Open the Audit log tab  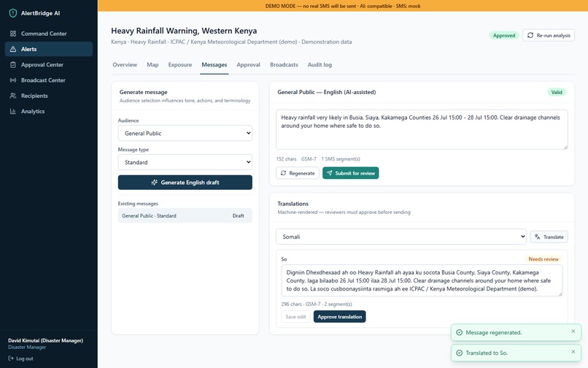320,64
